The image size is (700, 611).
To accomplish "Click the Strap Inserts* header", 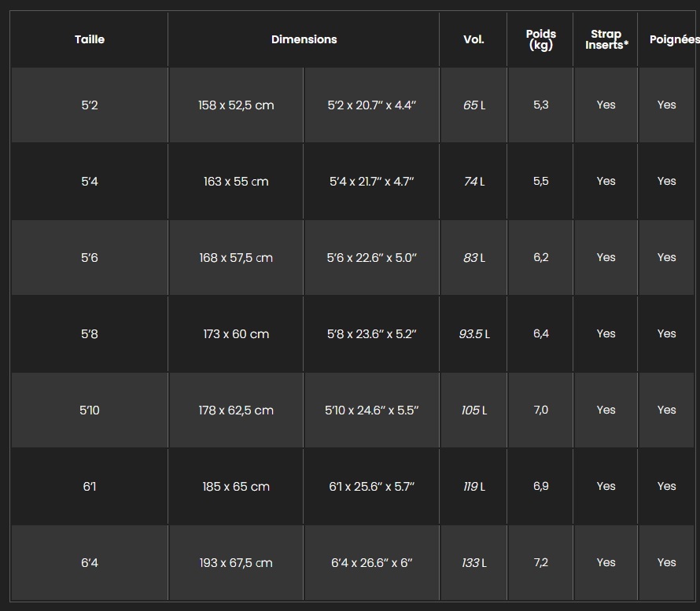I will point(606,39).
